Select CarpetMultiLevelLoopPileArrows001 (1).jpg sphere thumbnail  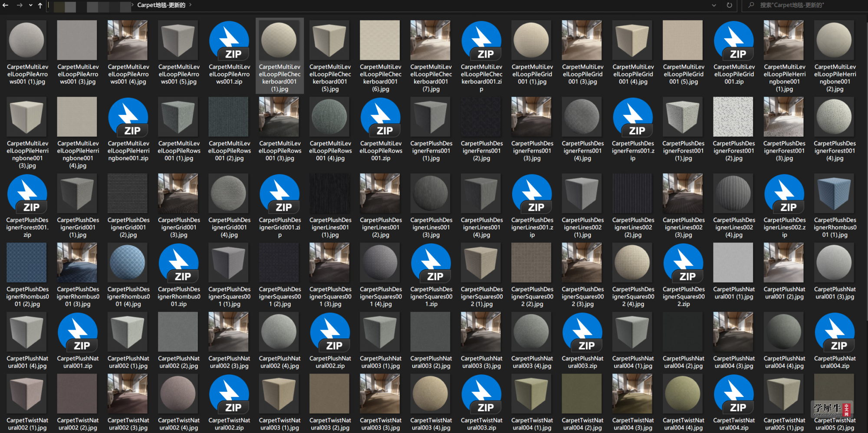click(27, 40)
